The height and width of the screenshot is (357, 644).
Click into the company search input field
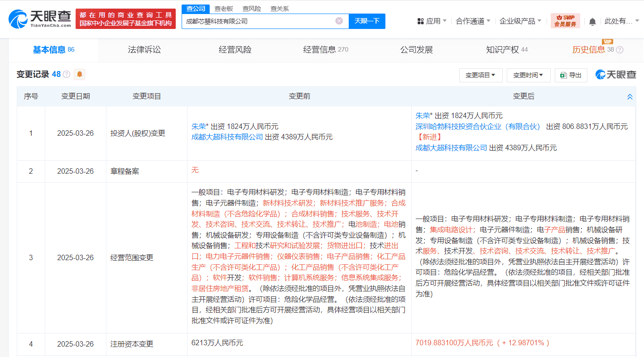(258, 21)
